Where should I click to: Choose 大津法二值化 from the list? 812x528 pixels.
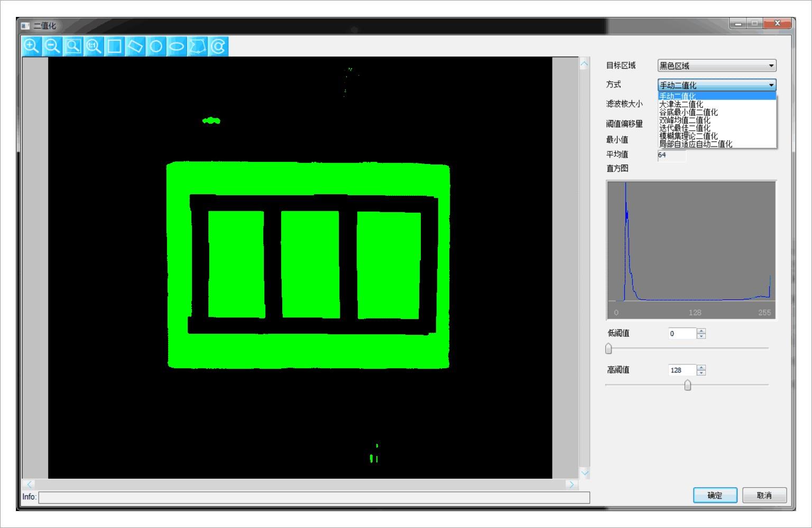click(x=681, y=104)
